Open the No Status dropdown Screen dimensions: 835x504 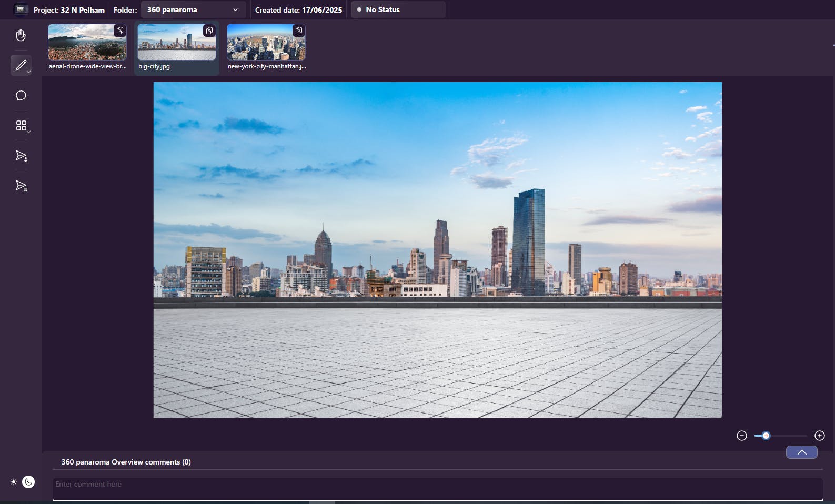[398, 9]
